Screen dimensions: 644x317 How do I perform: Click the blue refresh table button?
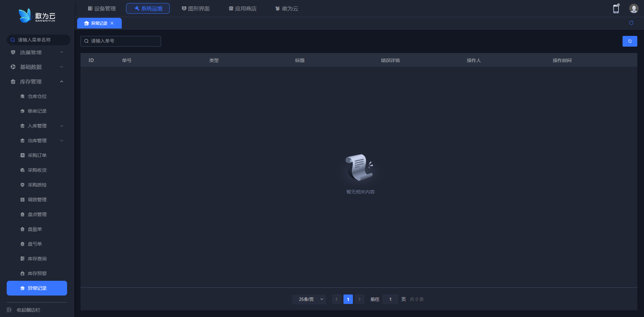click(x=630, y=41)
